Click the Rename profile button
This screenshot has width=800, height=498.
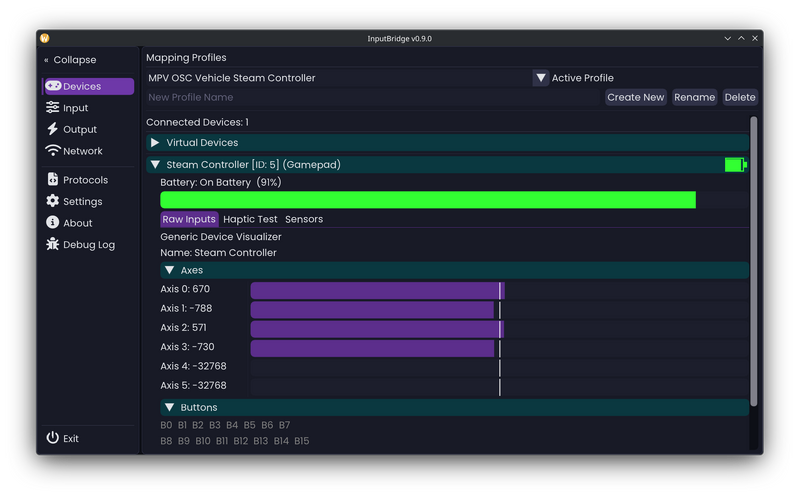point(694,97)
